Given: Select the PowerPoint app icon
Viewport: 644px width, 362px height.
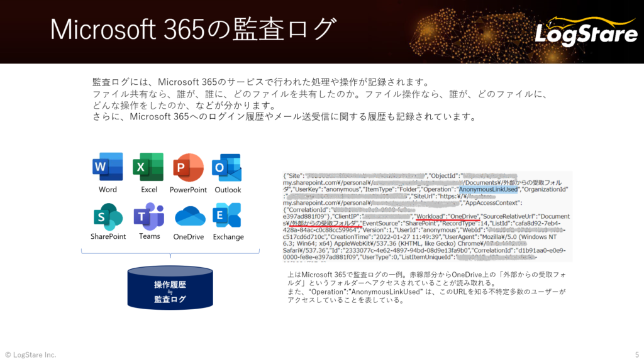Looking at the screenshot, I should (188, 167).
